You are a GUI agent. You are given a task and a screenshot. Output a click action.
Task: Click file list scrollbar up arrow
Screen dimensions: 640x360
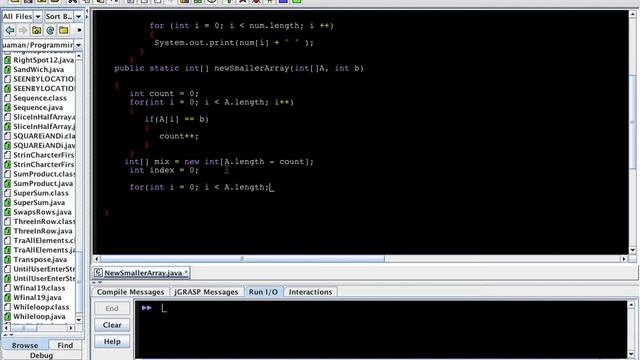coord(79,56)
